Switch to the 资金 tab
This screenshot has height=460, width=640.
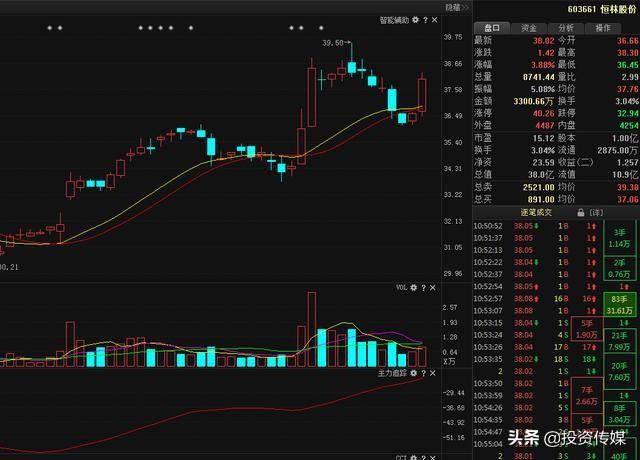click(529, 28)
